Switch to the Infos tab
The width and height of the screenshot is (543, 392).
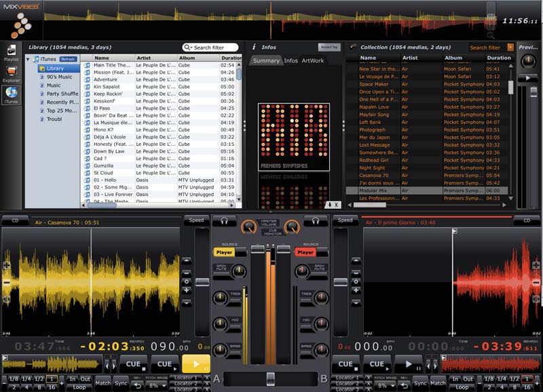[x=291, y=61]
